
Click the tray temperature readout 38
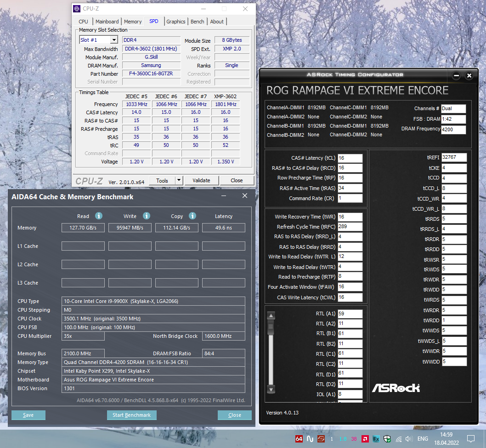354,439
